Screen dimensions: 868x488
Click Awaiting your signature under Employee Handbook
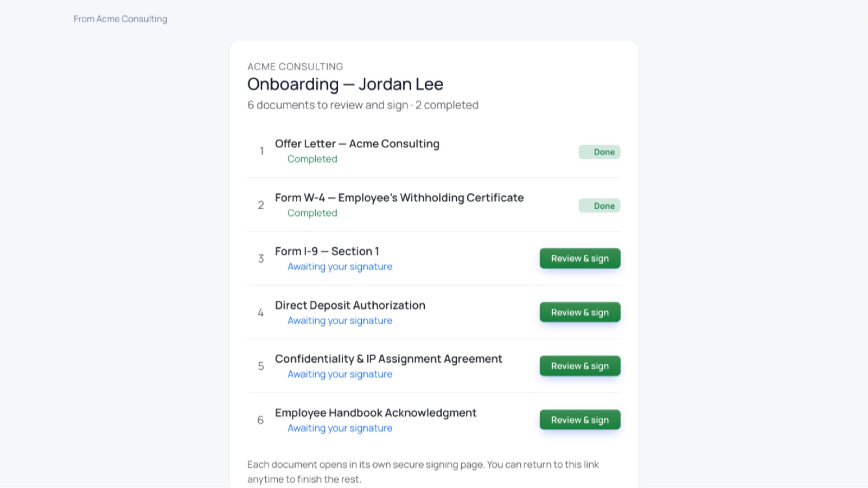(x=340, y=428)
